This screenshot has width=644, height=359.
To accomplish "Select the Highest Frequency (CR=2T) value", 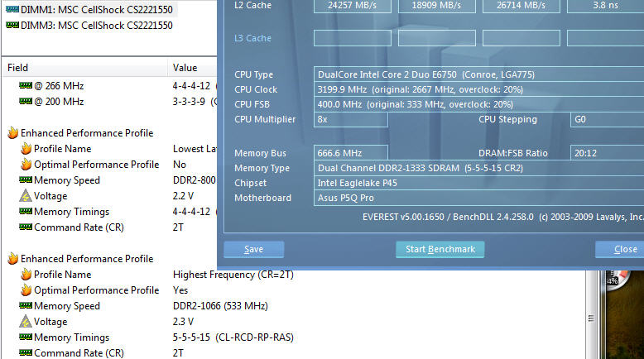I will 233,275.
